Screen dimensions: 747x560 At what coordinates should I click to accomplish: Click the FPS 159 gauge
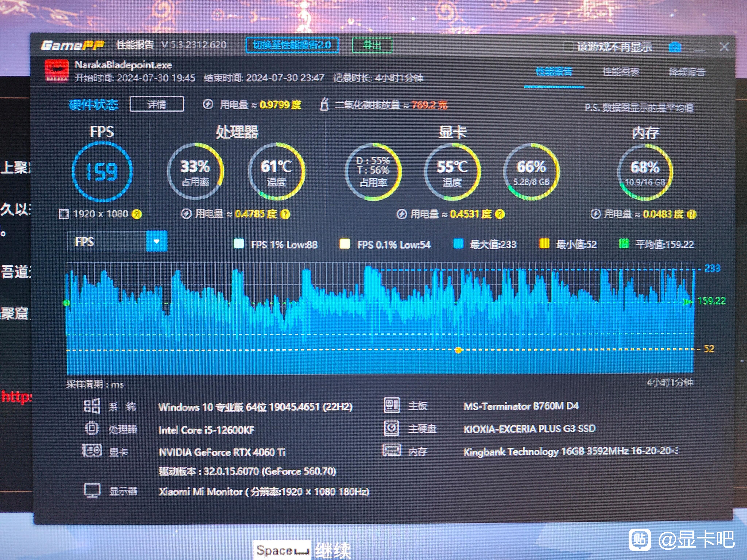pyautogui.click(x=102, y=172)
